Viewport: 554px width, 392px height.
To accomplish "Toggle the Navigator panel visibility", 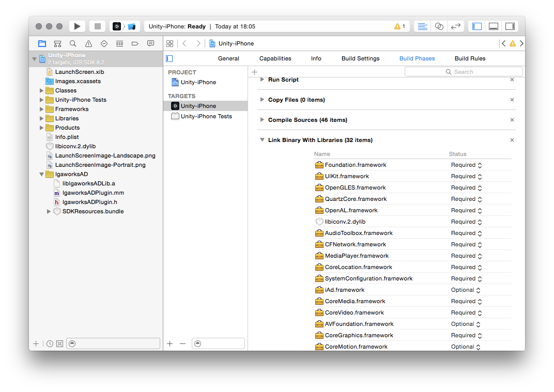I will click(477, 26).
